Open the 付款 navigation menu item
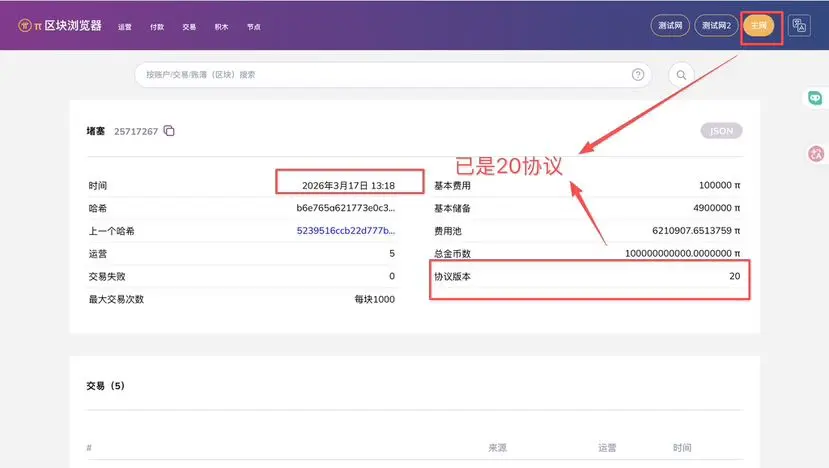The height and width of the screenshot is (468, 829). pyautogui.click(x=157, y=27)
